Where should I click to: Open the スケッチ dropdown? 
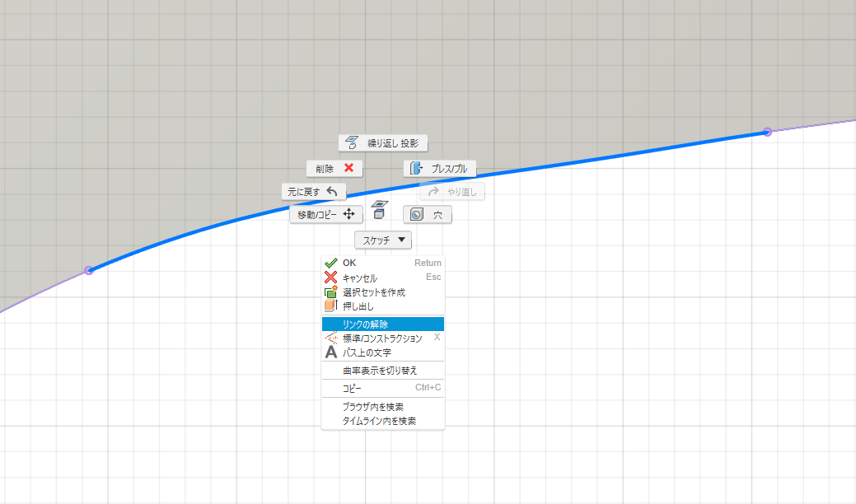(383, 240)
